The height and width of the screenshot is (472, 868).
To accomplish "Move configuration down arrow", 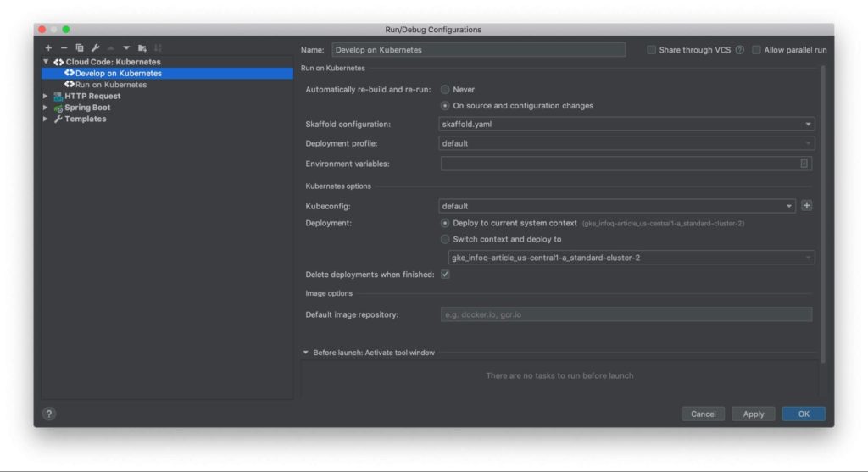I will click(126, 48).
